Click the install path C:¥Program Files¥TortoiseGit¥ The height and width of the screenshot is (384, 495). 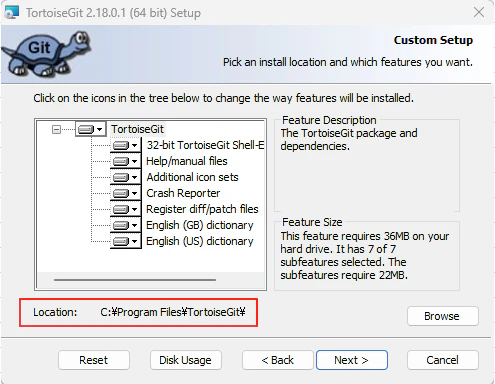[x=173, y=312]
